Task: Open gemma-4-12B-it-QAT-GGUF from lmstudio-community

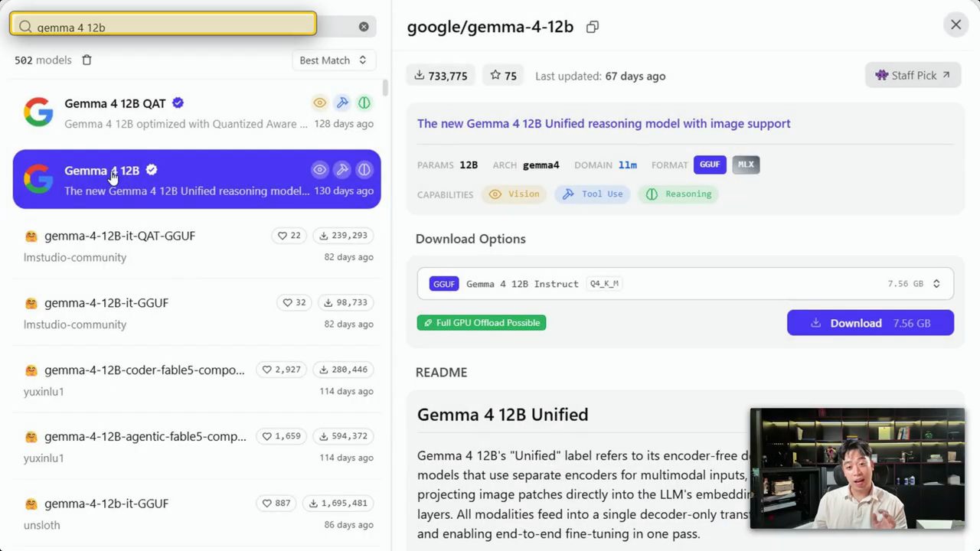Action: (197, 246)
